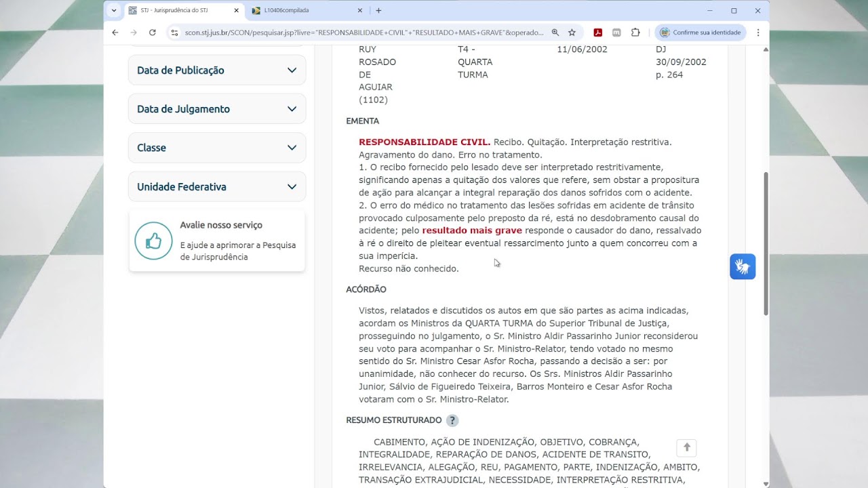Viewport: 868px width, 488px height.
Task: Maximize the Chrome window
Action: tap(734, 10)
